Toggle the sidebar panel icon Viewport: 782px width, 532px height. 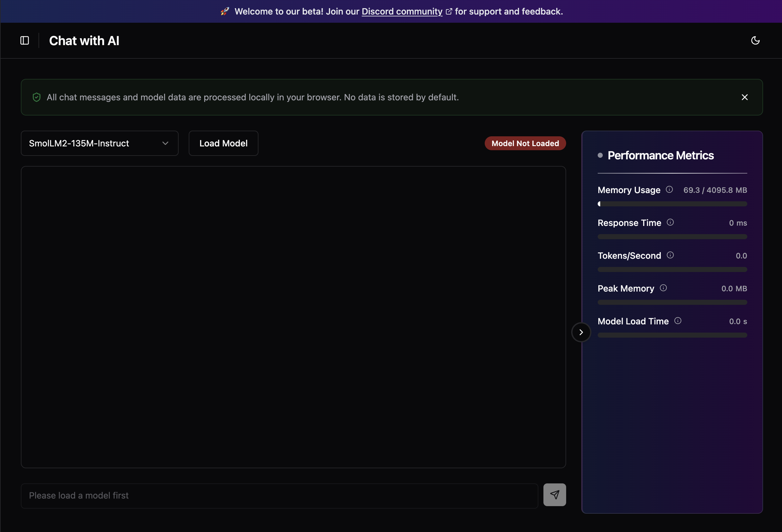click(x=25, y=40)
